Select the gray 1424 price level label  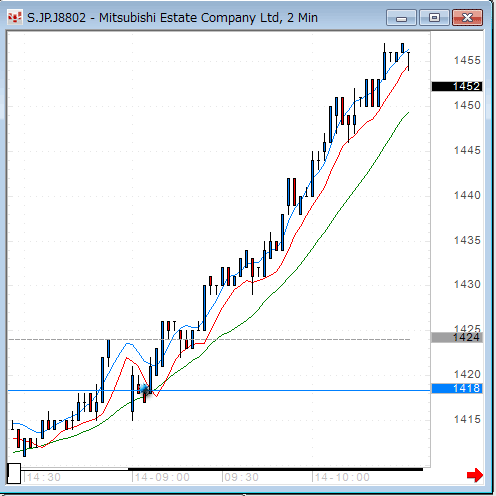[457, 338]
